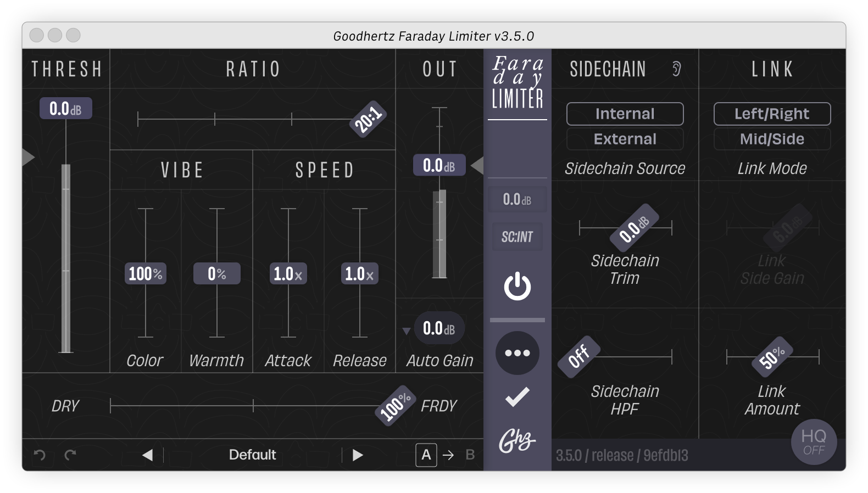Select Mid/Side link mode

772,139
